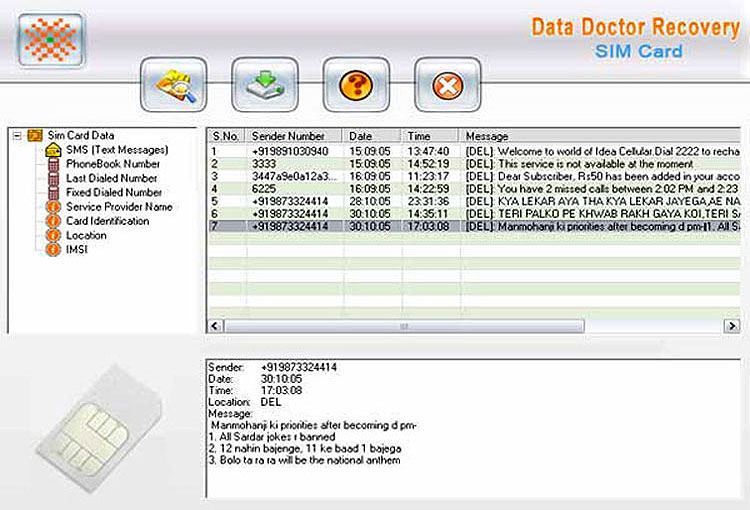Select Card Identification tree item

(x=108, y=221)
